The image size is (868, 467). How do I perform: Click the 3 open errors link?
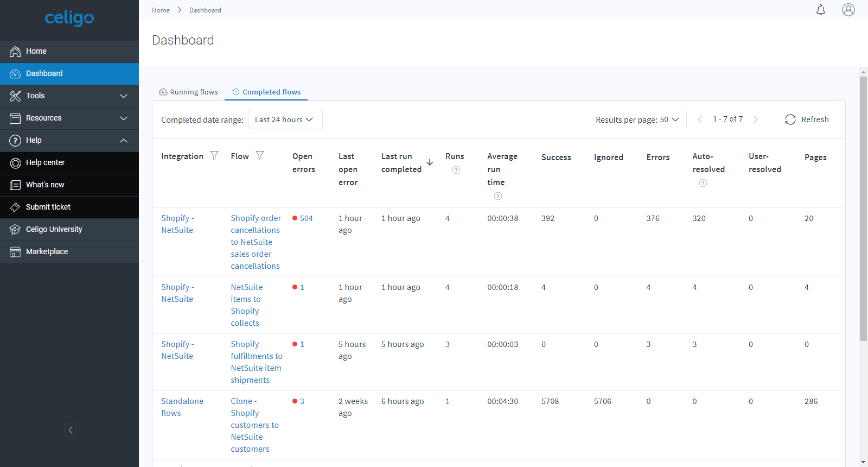(302, 401)
